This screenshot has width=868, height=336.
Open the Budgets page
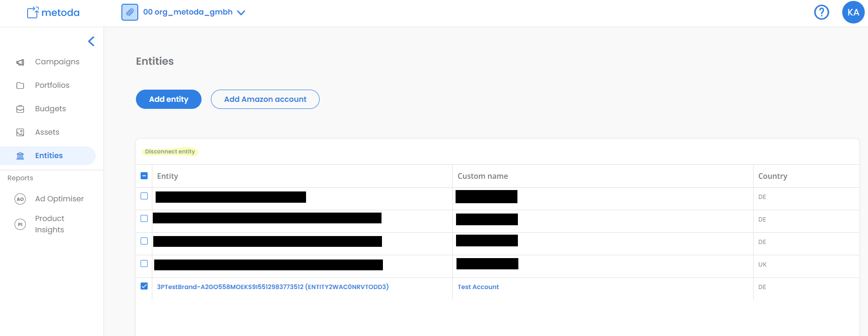tap(50, 109)
